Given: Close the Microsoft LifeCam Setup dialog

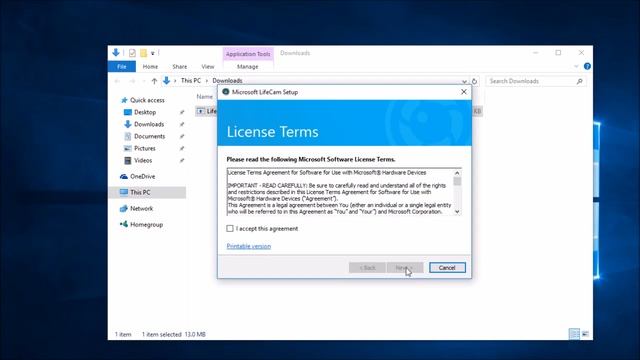Looking at the screenshot, I should click(464, 92).
